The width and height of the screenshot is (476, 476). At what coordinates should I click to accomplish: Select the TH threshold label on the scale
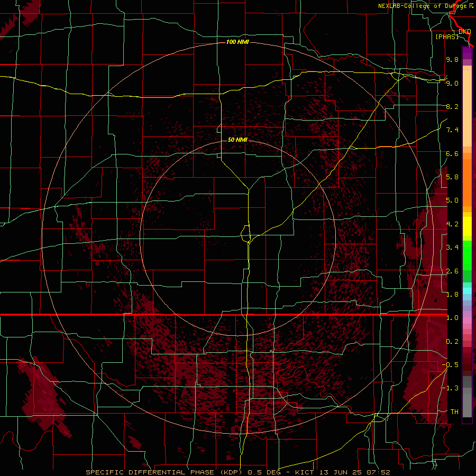coord(454,412)
